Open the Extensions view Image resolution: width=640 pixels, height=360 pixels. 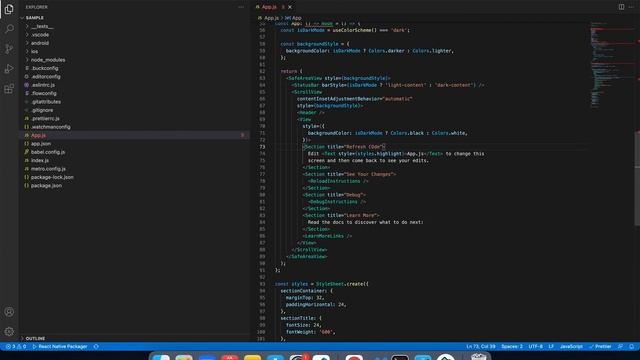[9, 89]
